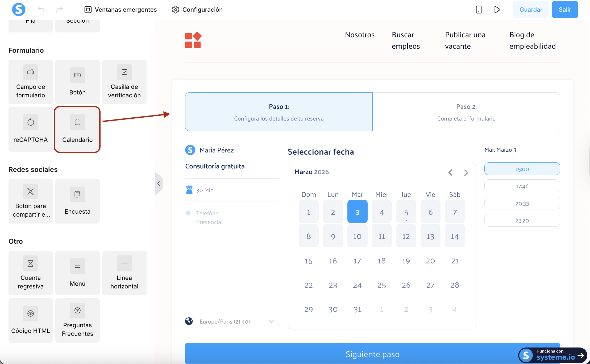Click the Siguiente paso button

[372, 354]
